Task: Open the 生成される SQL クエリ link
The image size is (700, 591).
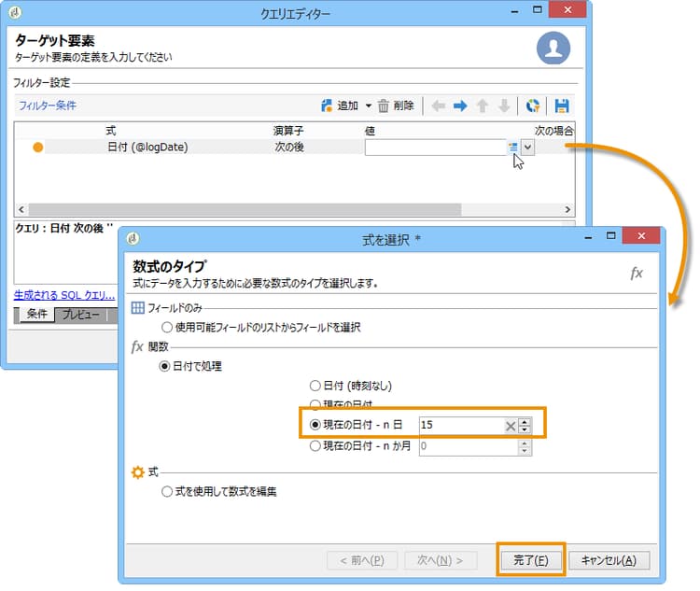Action: coord(64,295)
